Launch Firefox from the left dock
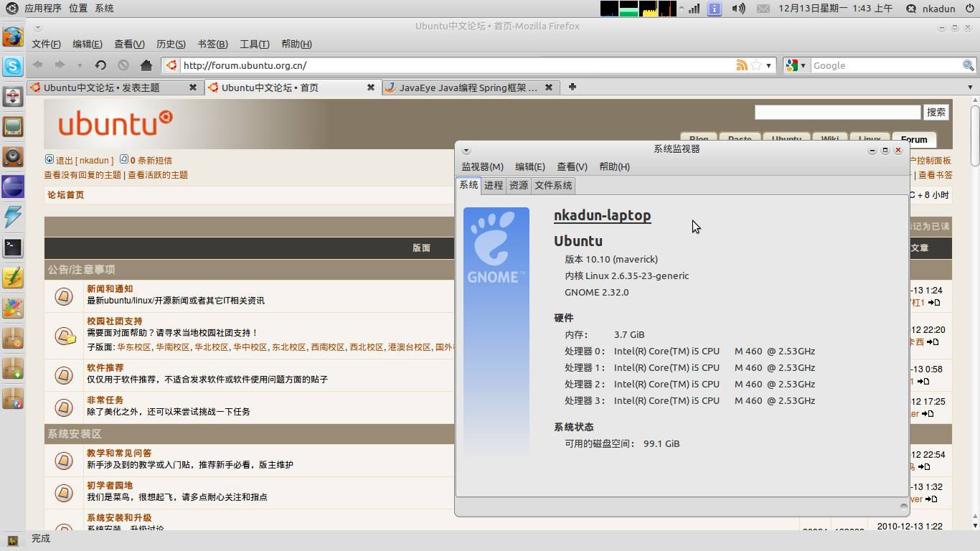Image resolution: width=980 pixels, height=551 pixels. click(x=12, y=36)
